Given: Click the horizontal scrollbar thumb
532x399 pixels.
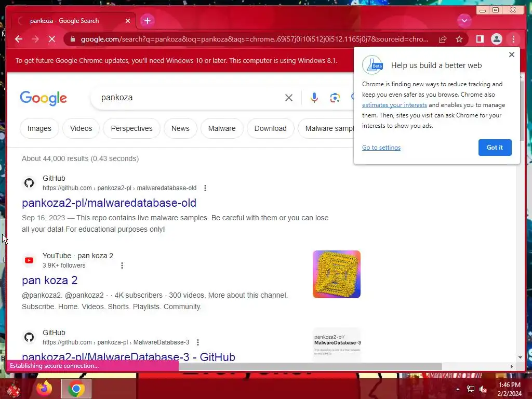Looking at the screenshot, I should (310, 366).
